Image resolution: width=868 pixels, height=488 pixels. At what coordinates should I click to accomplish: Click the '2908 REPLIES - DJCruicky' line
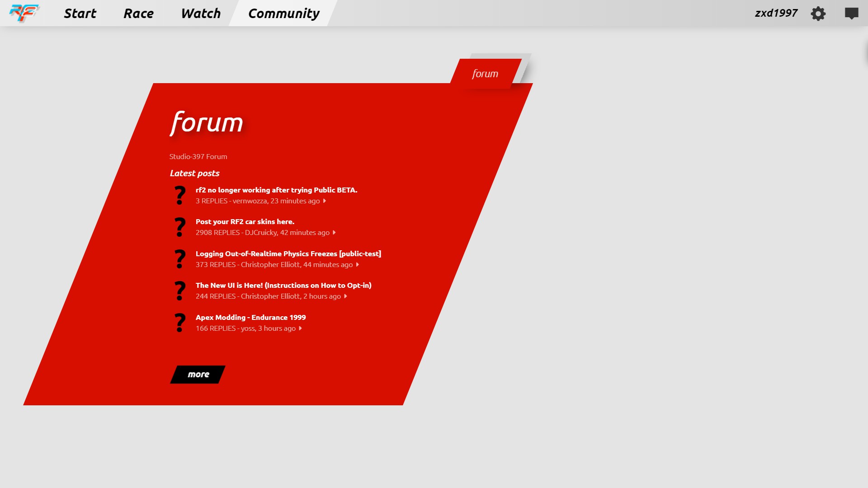pyautogui.click(x=263, y=233)
